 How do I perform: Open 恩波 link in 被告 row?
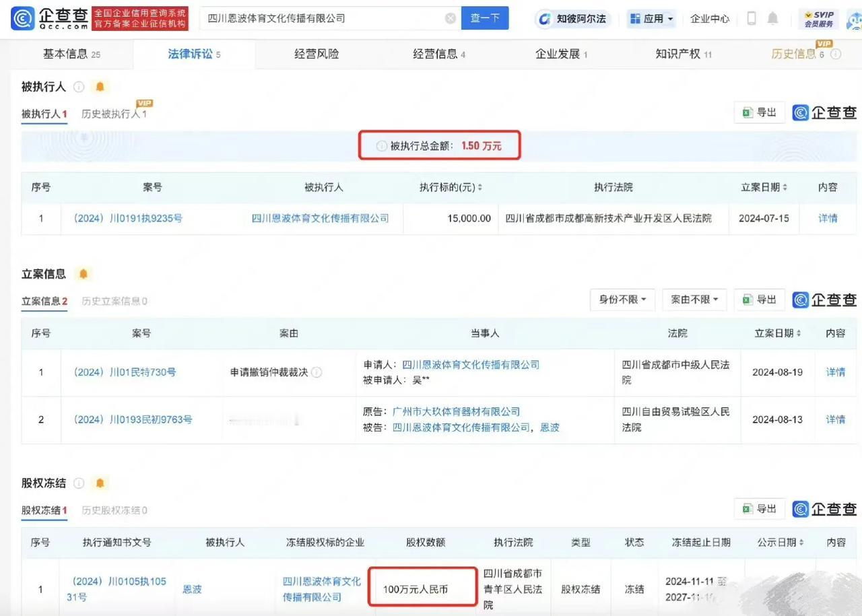550,427
